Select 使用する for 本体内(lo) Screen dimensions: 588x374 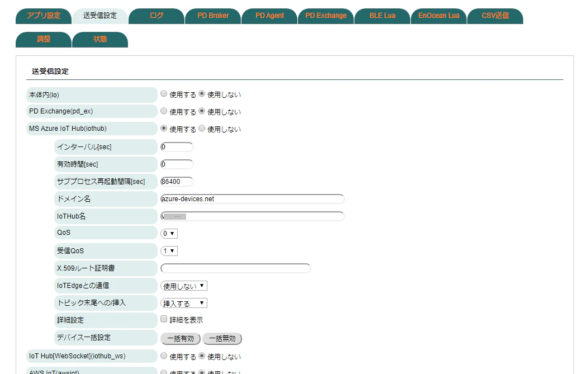[x=164, y=94]
